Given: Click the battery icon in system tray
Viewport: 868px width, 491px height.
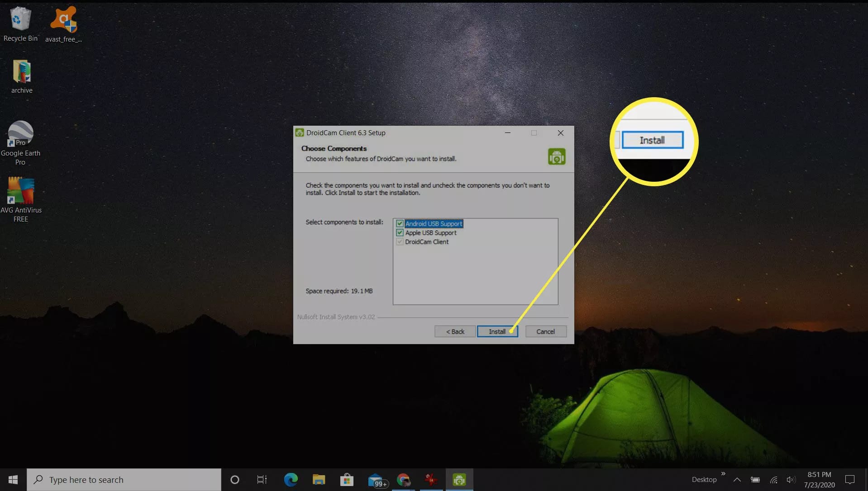Looking at the screenshot, I should click(x=755, y=480).
